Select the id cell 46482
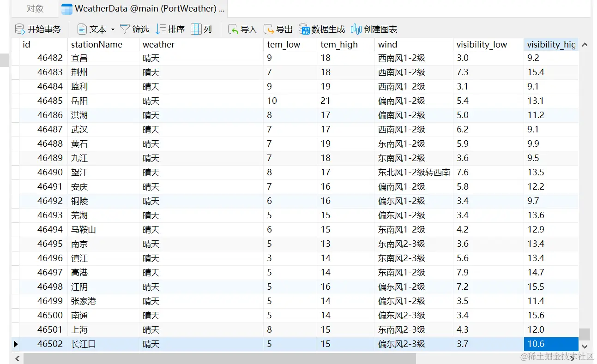 coord(43,58)
